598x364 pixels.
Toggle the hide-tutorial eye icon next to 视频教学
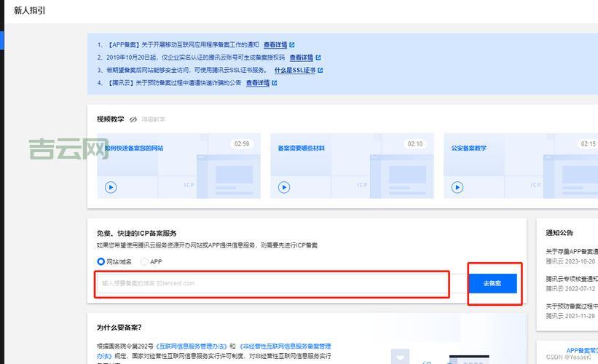tap(133, 119)
